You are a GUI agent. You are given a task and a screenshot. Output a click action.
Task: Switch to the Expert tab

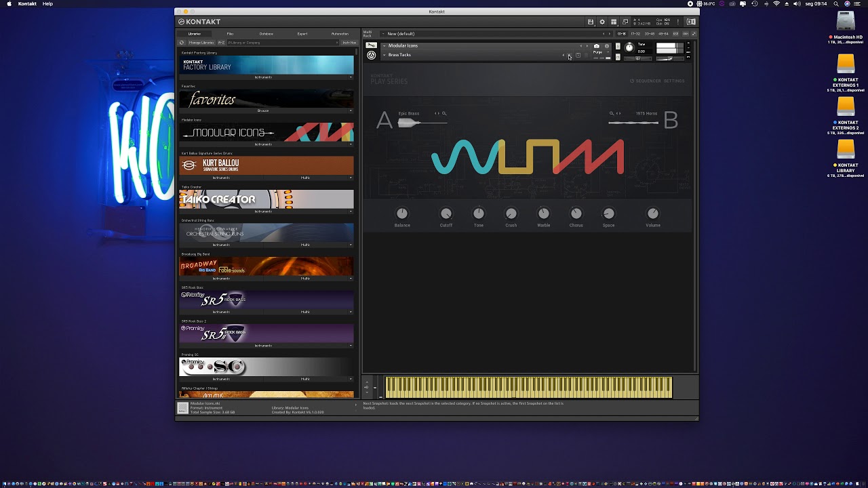(x=302, y=34)
